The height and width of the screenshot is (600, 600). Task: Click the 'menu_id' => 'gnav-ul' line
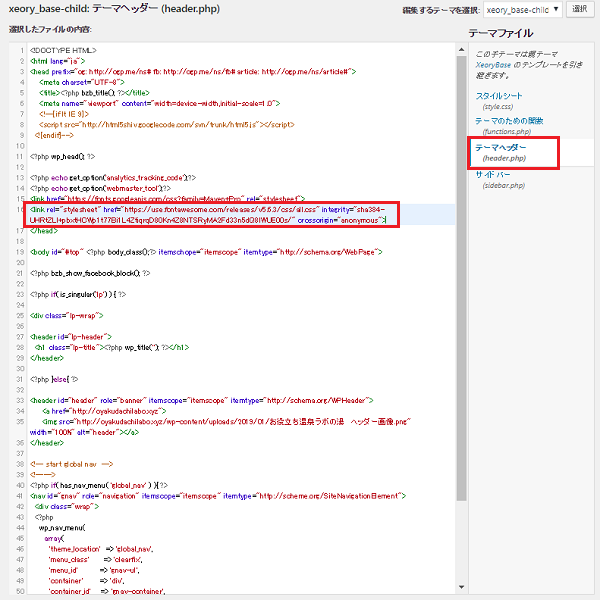(94, 570)
